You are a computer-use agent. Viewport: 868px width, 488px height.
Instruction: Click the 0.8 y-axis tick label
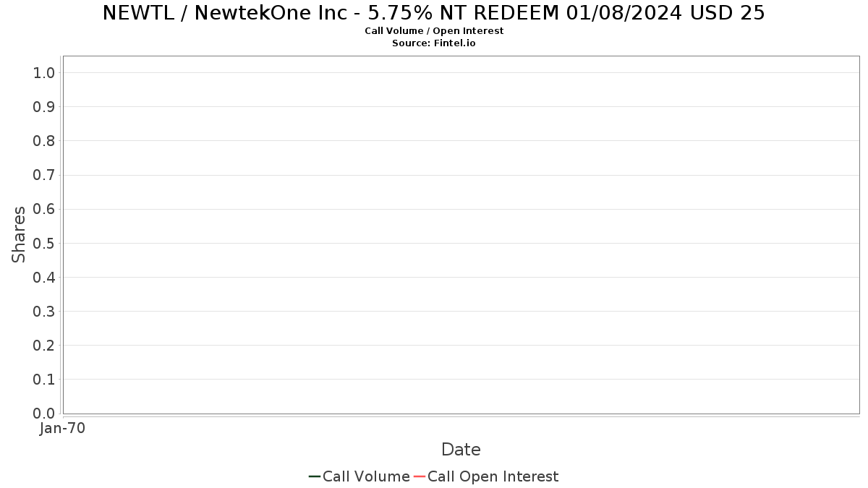tap(44, 140)
